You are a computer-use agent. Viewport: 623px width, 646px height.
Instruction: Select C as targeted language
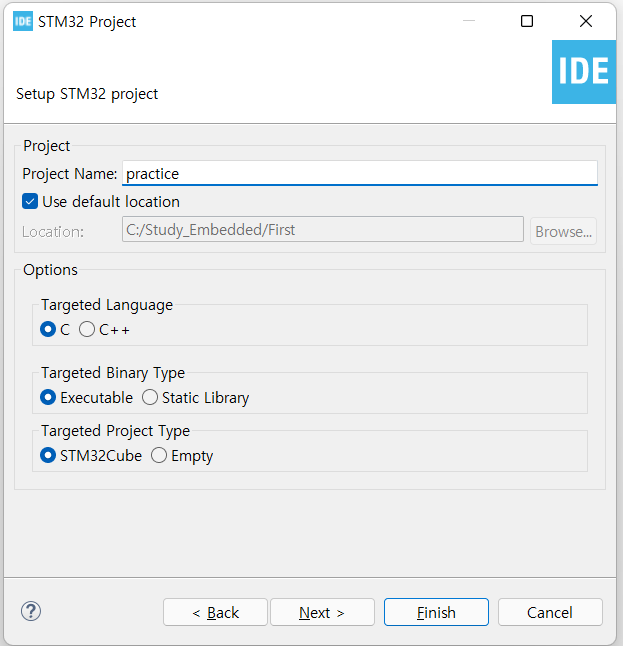pyautogui.click(x=48, y=330)
